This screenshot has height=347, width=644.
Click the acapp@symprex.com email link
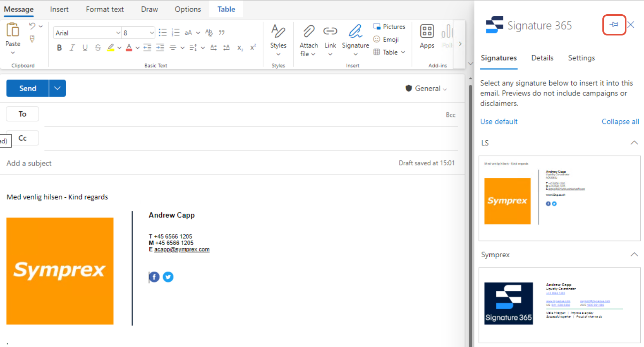point(182,250)
